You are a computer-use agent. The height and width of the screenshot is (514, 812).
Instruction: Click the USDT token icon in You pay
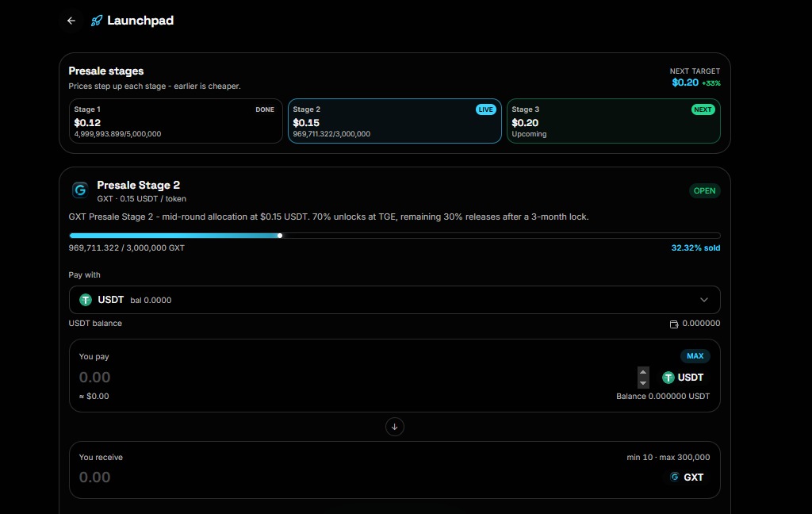click(x=668, y=378)
